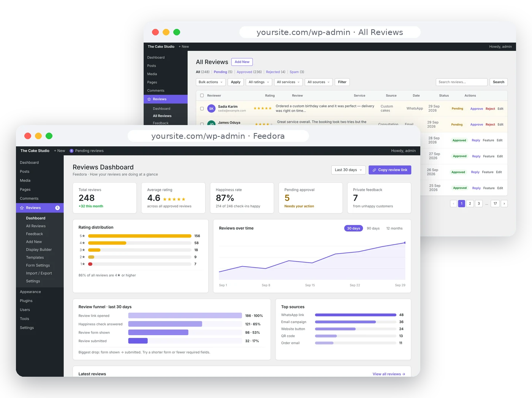Click the Add New button beside All Reviews
Image resolution: width=532 pixels, height=398 pixels.
[242, 62]
